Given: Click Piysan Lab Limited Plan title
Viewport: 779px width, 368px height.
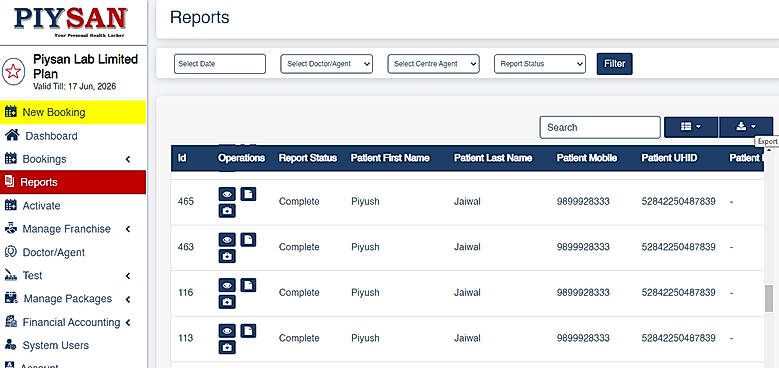Looking at the screenshot, I should tap(85, 67).
